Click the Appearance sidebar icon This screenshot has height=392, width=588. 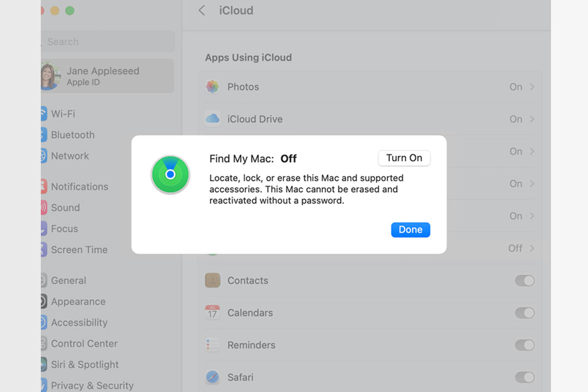pyautogui.click(x=44, y=301)
